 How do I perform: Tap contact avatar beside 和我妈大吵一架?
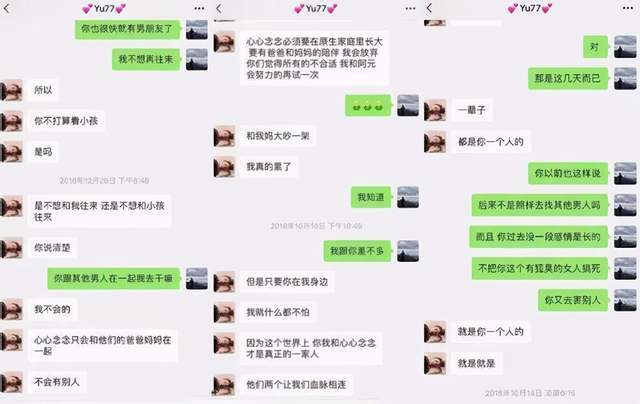click(x=224, y=136)
